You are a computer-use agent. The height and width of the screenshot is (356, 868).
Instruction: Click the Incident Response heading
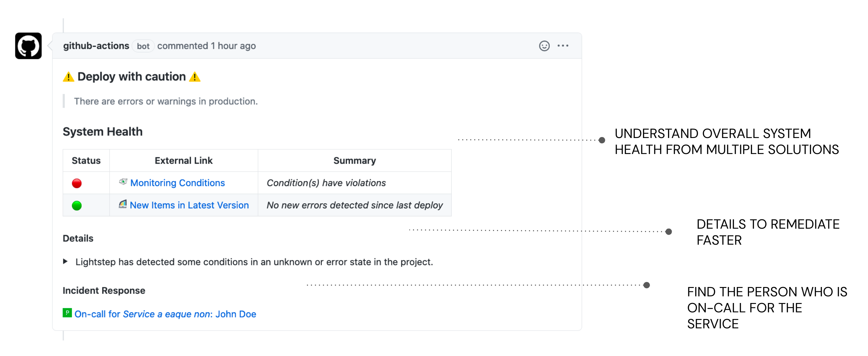pos(104,290)
